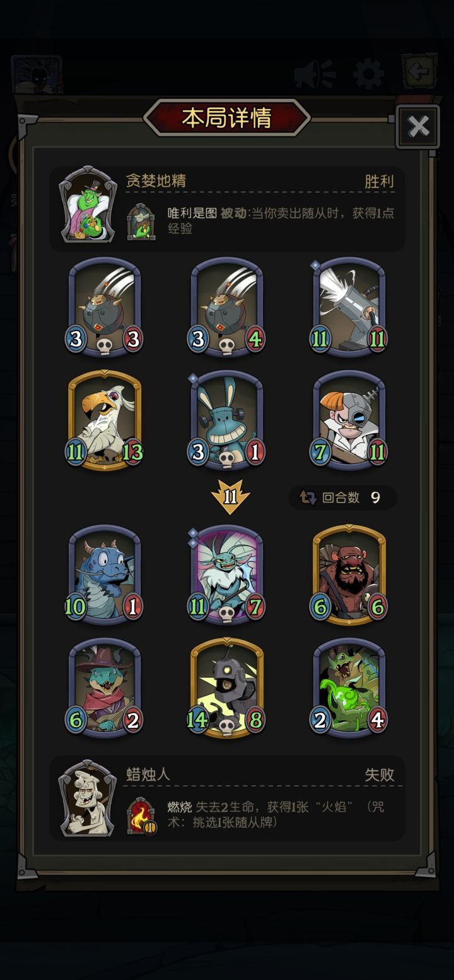Image resolution: width=454 pixels, height=980 pixels.
Task: Tap the green slime 2/4 minion
Action: coord(349,687)
